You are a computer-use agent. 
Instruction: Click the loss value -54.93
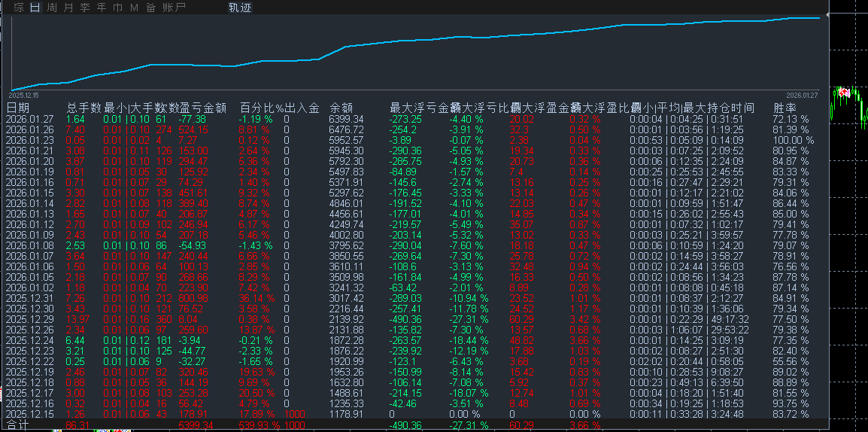coord(192,245)
